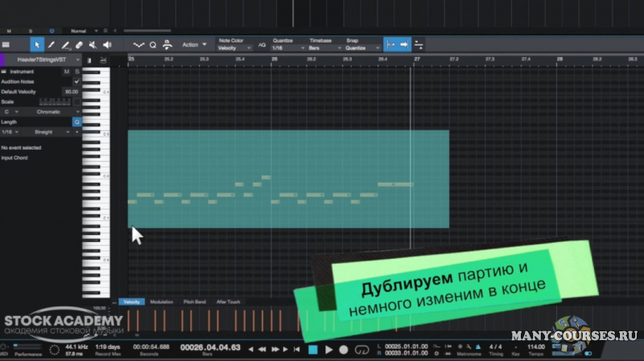The height and width of the screenshot is (361, 644).
Task: Select the Listen speaker tool
Action: click(x=106, y=45)
